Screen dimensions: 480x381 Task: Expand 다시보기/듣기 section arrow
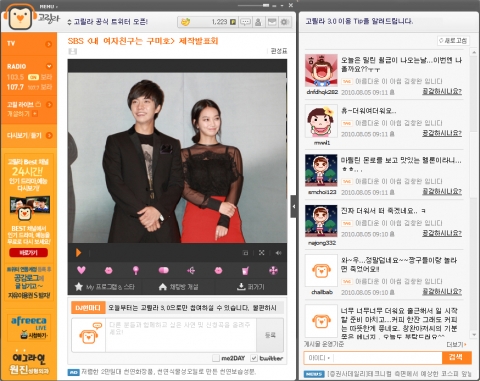coord(49,135)
